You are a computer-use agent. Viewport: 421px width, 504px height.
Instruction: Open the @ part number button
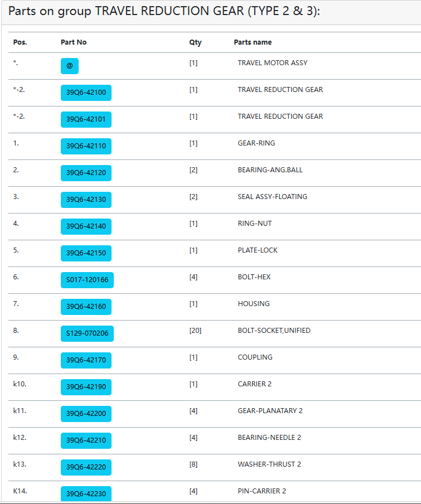pos(69,66)
